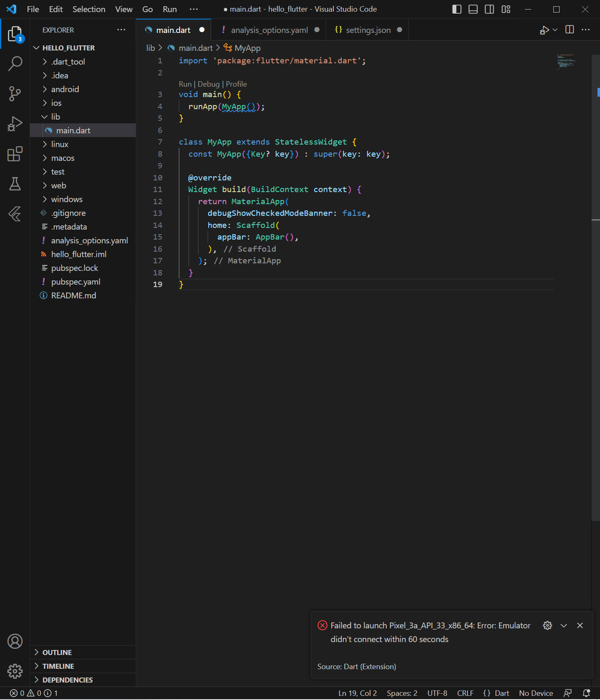Open the Go menu
The width and height of the screenshot is (600, 700).
pyautogui.click(x=147, y=9)
